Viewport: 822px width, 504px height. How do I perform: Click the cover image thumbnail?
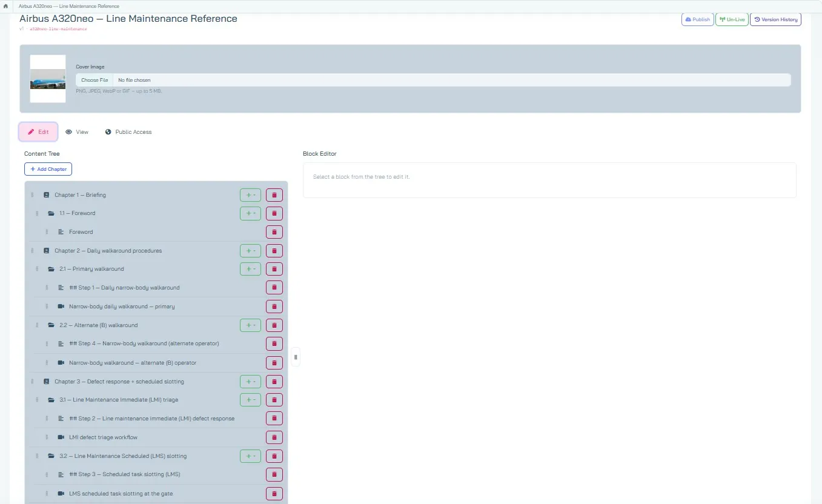48,79
